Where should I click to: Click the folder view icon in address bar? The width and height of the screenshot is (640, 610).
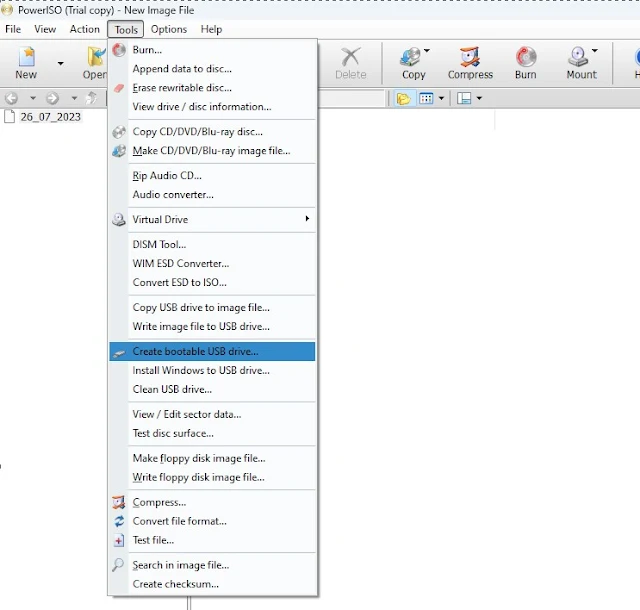point(403,98)
